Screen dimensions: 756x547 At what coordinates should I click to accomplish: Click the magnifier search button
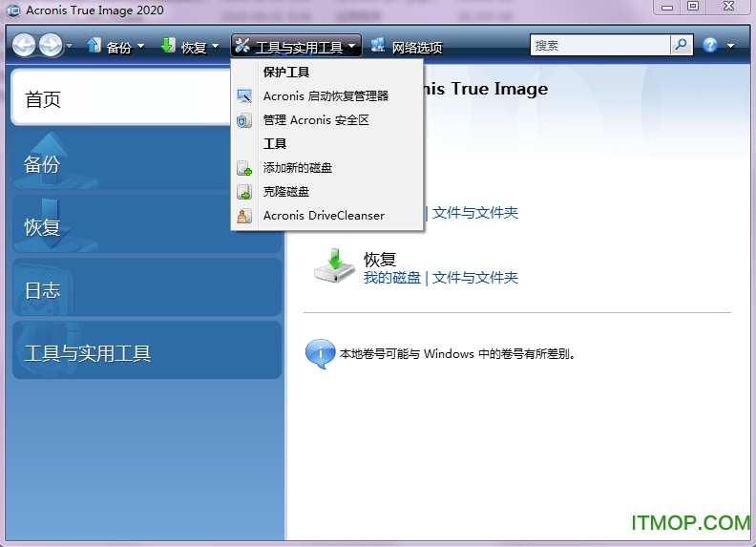click(x=682, y=45)
